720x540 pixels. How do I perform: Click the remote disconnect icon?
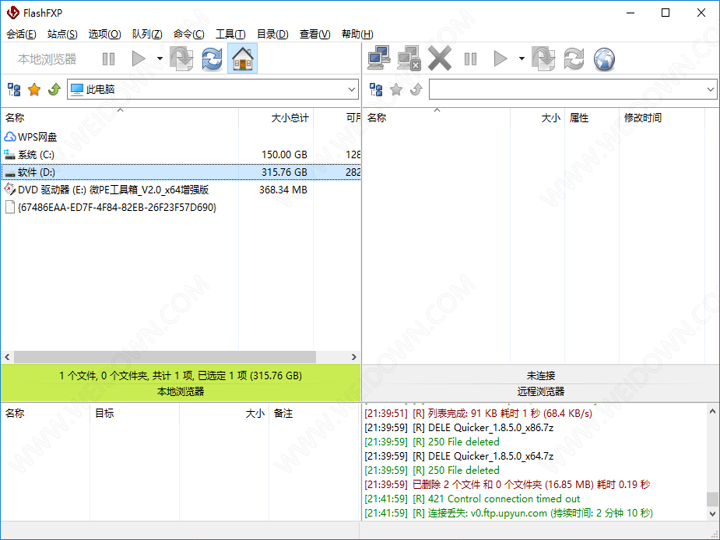(x=409, y=58)
